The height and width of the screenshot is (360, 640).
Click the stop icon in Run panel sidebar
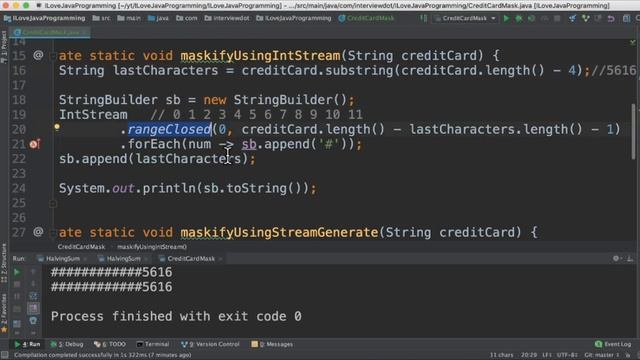(x=17, y=284)
